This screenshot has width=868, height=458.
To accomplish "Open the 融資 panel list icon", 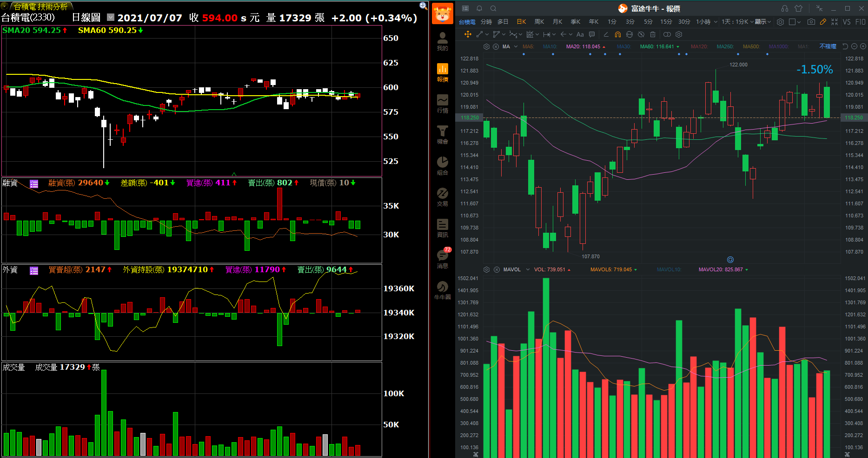I will (x=34, y=184).
